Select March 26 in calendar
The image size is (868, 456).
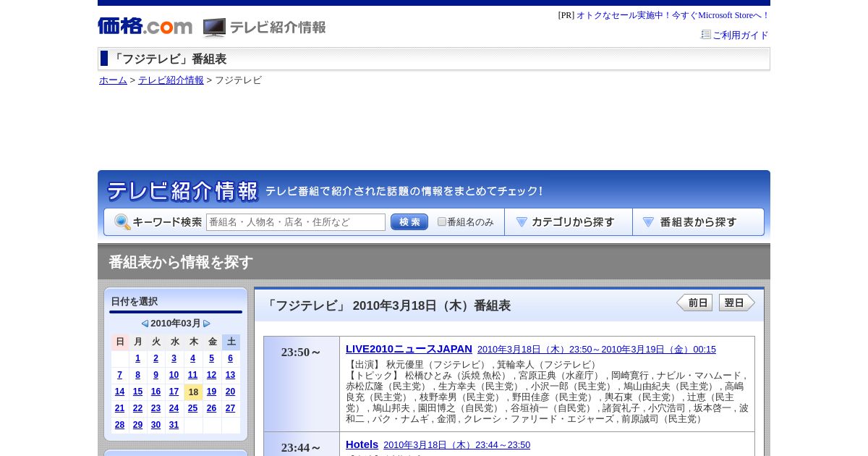tap(211, 408)
